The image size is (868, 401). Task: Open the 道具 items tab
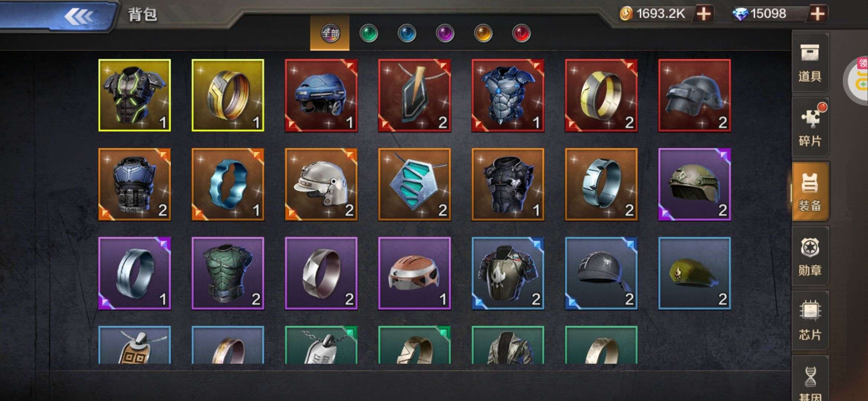(810, 62)
